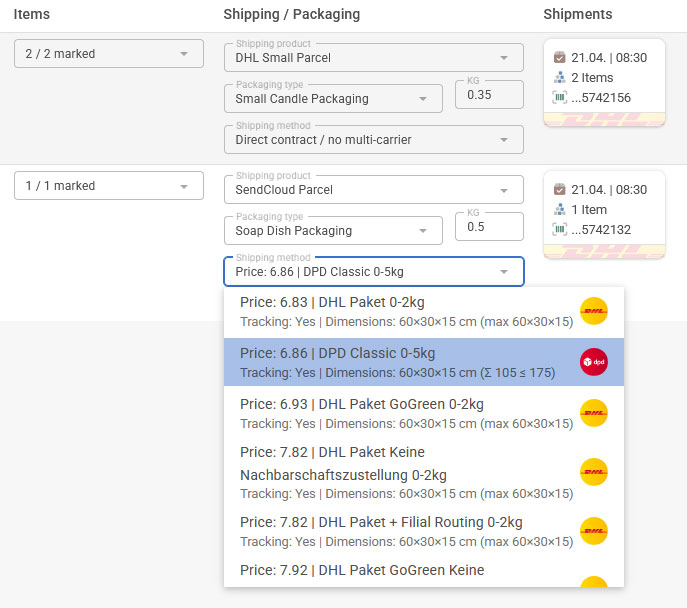Screen dimensions: 687x608
Task: Open Soap Dish Packaging type dropdown
Action: pyautogui.click(x=333, y=231)
